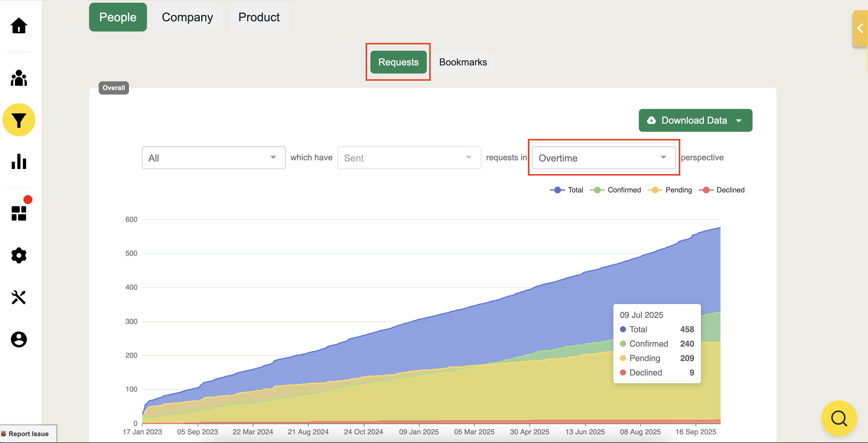Viewport: 868px width, 443px height.
Task: Click the yellow search magnifier button
Action: pyautogui.click(x=839, y=418)
